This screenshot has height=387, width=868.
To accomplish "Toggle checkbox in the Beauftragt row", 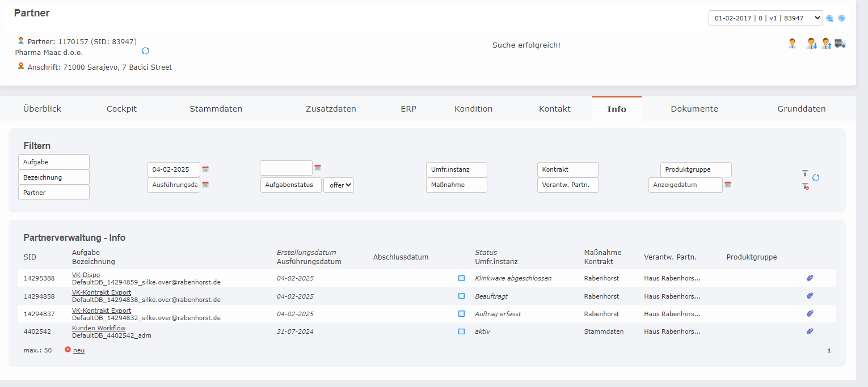I will pos(461,296).
